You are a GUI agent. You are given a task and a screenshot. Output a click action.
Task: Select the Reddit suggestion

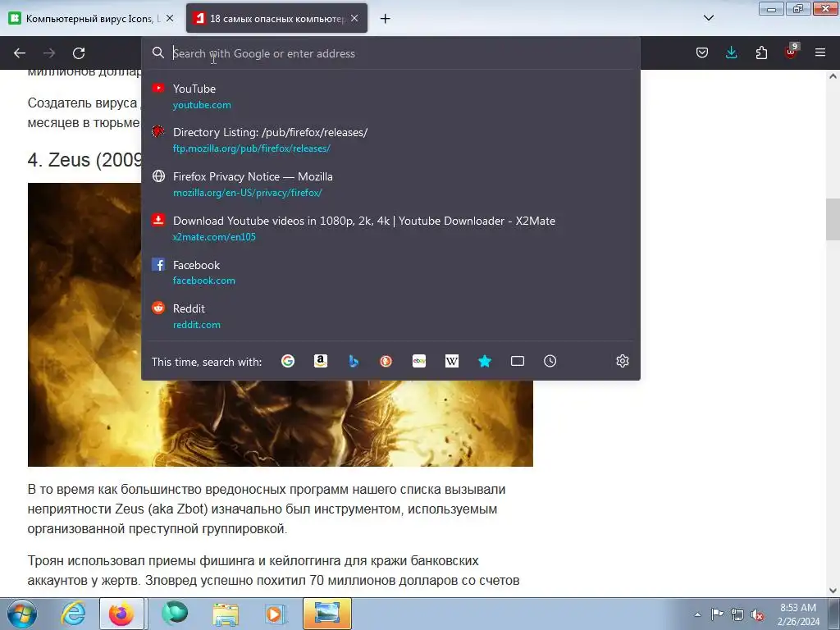click(391, 316)
